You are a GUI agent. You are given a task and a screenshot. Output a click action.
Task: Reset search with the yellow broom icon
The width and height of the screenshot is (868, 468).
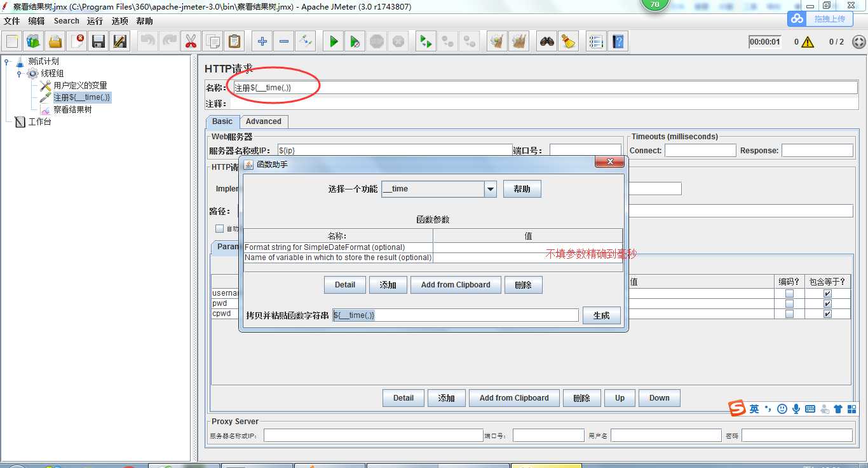click(x=568, y=42)
